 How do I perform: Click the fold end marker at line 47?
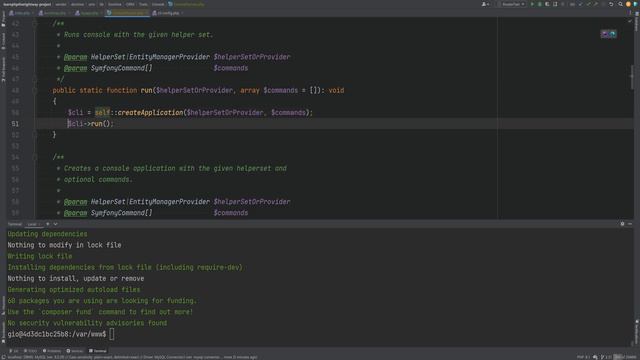[x=35, y=79]
